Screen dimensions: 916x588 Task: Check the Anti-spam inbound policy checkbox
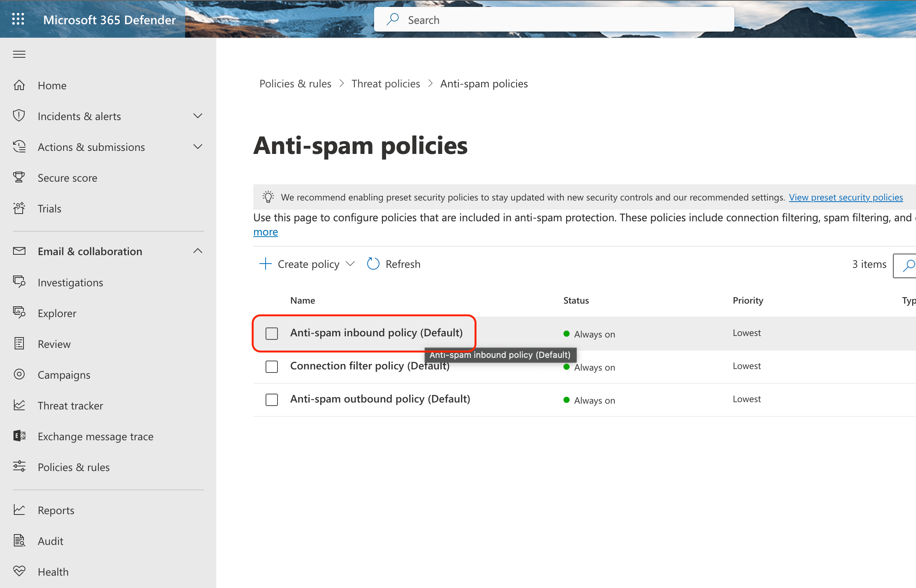click(x=272, y=334)
